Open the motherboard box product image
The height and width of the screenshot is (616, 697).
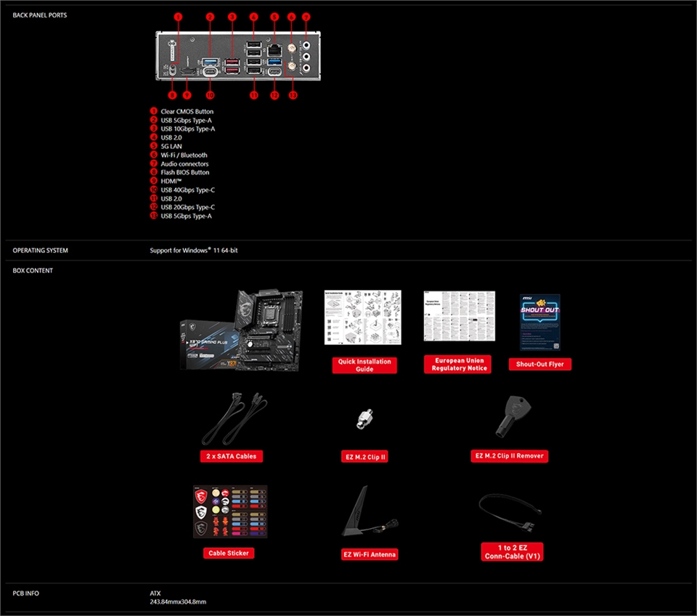(x=241, y=329)
